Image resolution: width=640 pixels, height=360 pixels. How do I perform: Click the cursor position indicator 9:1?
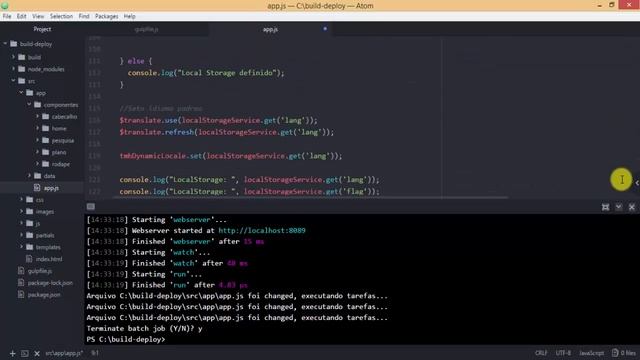point(95,353)
